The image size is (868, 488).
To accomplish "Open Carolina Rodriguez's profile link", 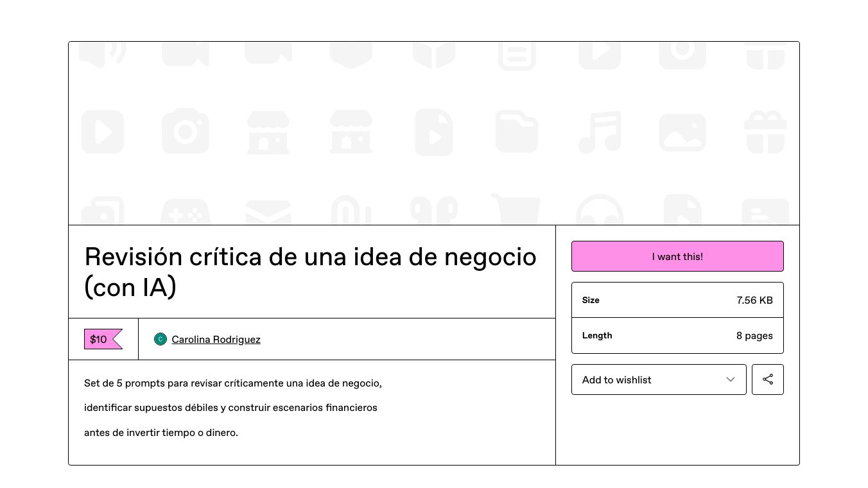I will 216,339.
